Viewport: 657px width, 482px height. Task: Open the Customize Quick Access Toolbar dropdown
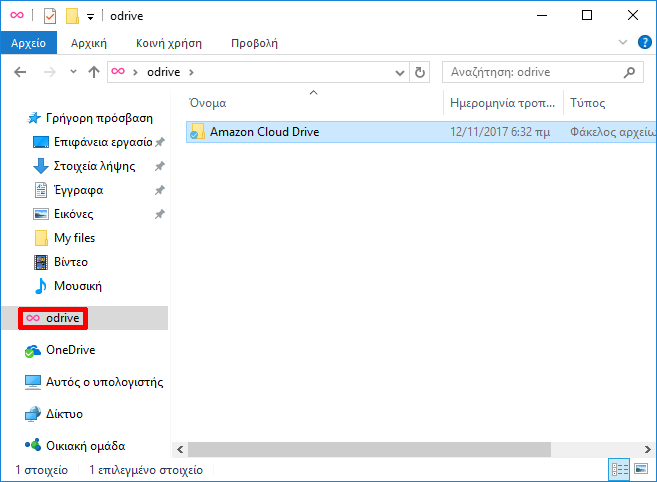tap(90, 17)
